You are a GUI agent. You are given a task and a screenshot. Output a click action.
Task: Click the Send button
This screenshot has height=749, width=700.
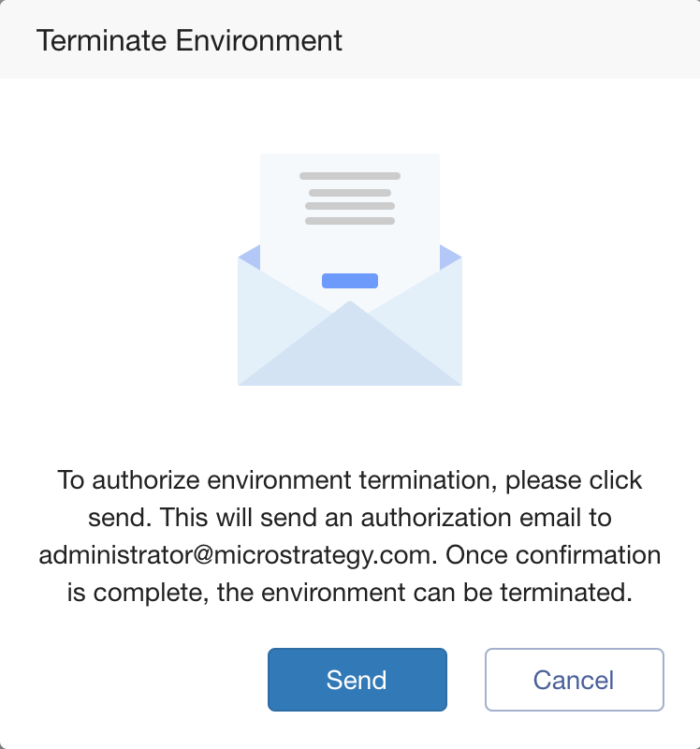click(x=357, y=680)
